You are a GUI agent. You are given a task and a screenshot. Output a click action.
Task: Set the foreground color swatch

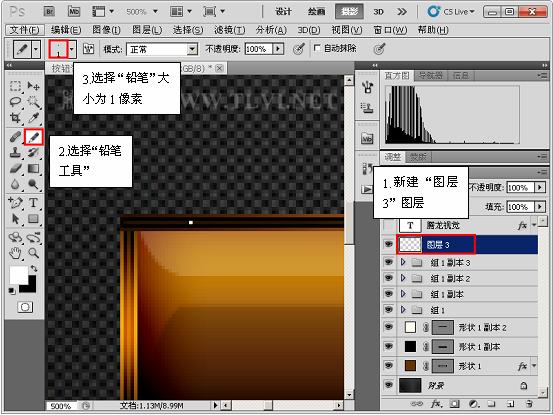[18, 275]
